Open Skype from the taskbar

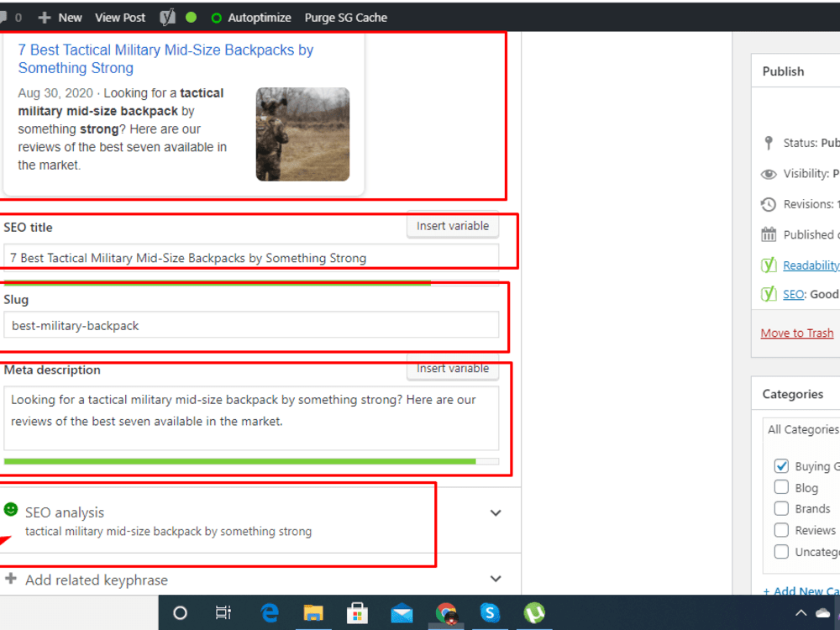(490, 612)
